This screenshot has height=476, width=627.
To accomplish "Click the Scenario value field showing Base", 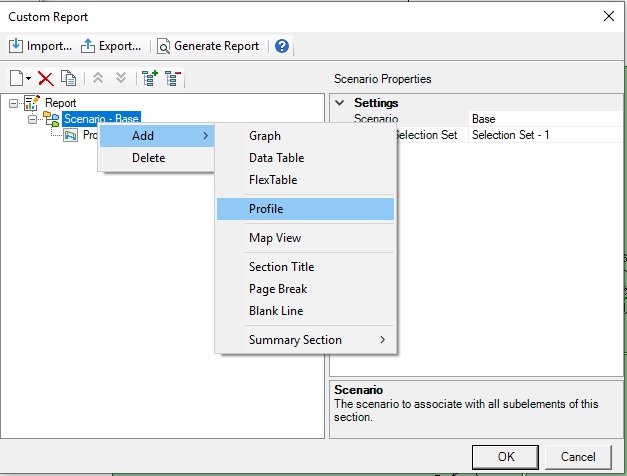I will pos(543,119).
